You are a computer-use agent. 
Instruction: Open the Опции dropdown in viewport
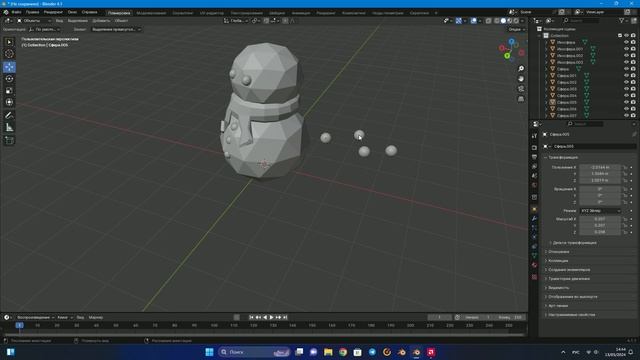tap(516, 29)
